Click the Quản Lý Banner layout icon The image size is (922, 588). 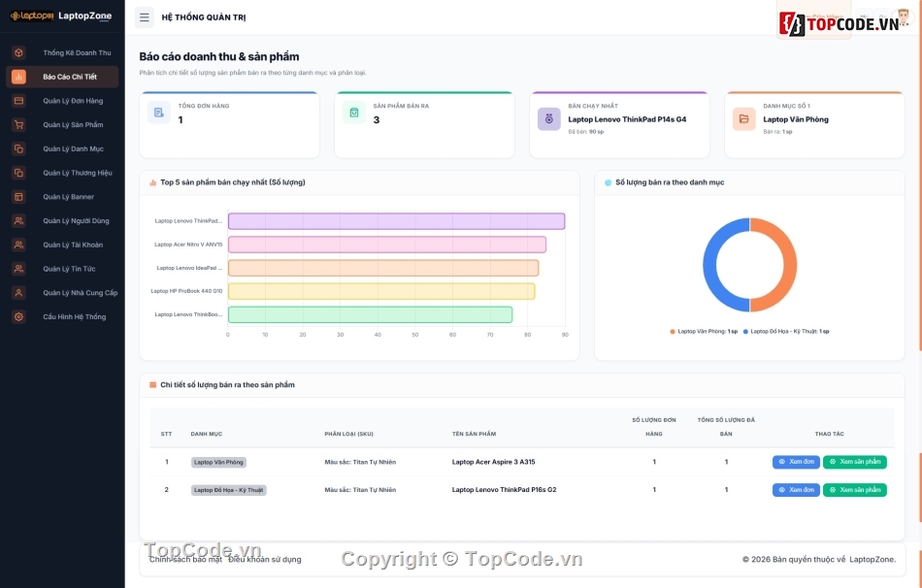(x=18, y=197)
